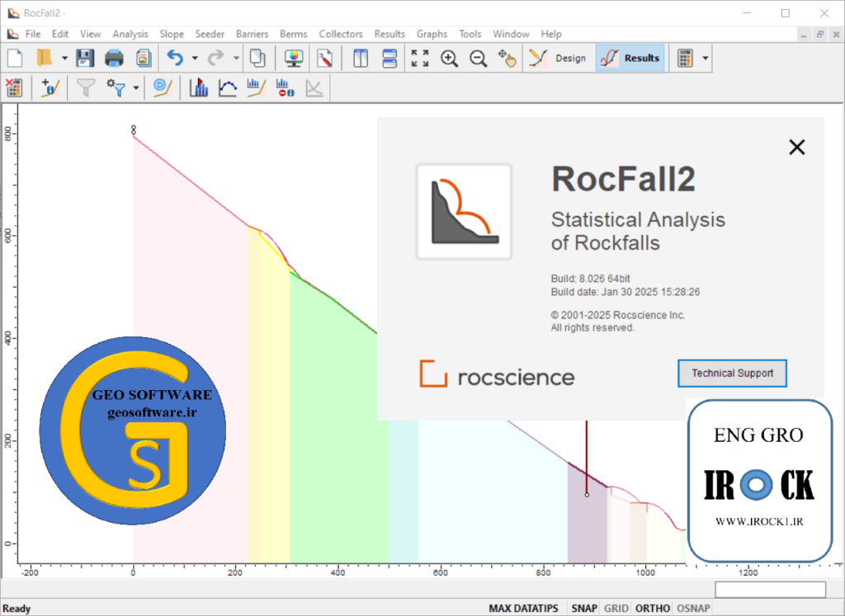Open the Help menu
Viewport: 845px width, 616px height.
pyautogui.click(x=550, y=34)
